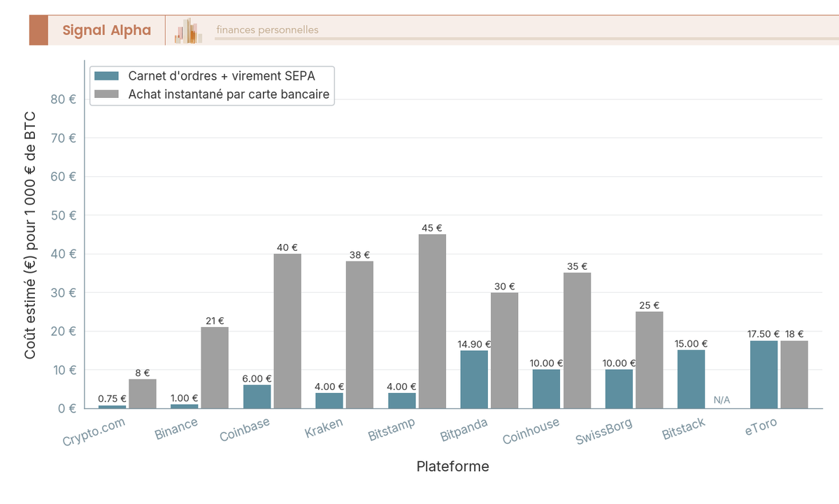Click the 80 € y-axis tick label
The image size is (839, 504).
pyautogui.click(x=64, y=100)
